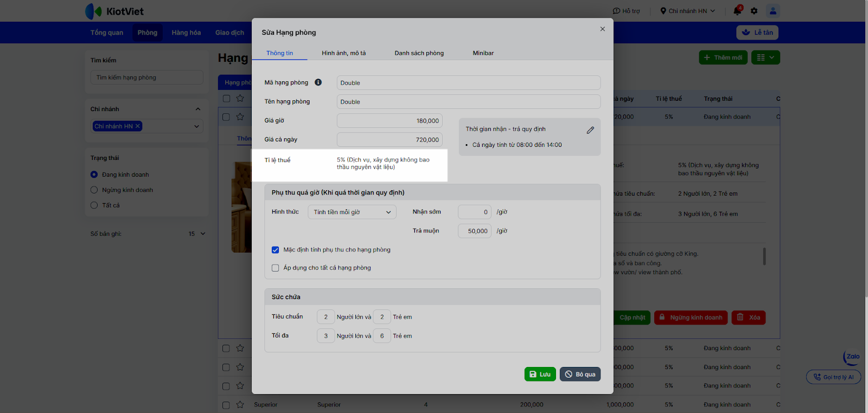This screenshot has height=413, width=868.
Task: Edit the Trả muộn surcharge field
Action: (x=475, y=231)
